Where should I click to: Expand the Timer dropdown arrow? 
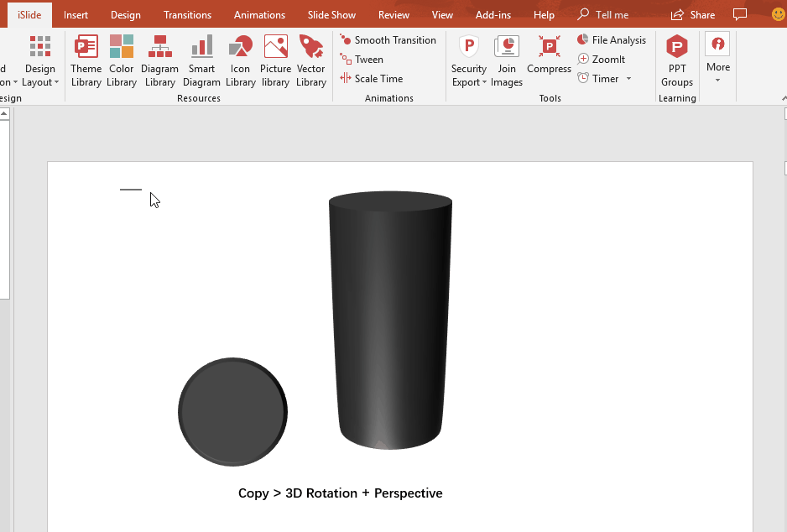(x=628, y=79)
